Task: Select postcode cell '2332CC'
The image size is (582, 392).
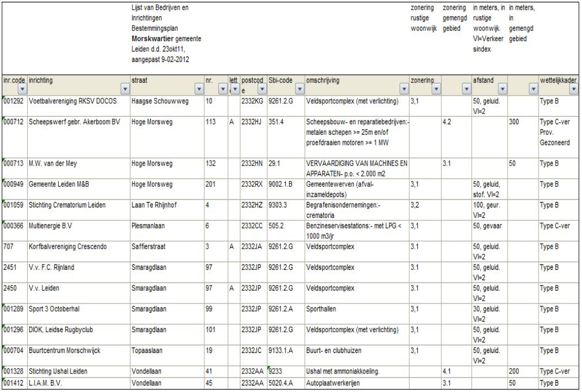Action: click(x=254, y=230)
